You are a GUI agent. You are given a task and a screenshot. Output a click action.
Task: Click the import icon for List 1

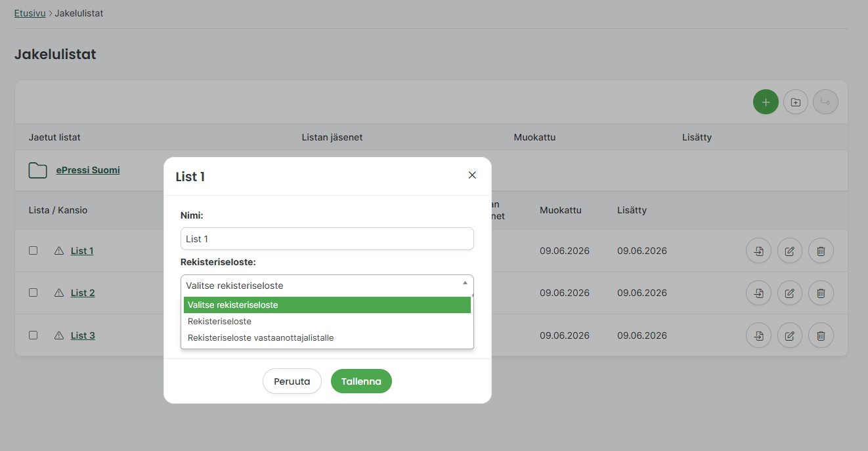(x=759, y=251)
